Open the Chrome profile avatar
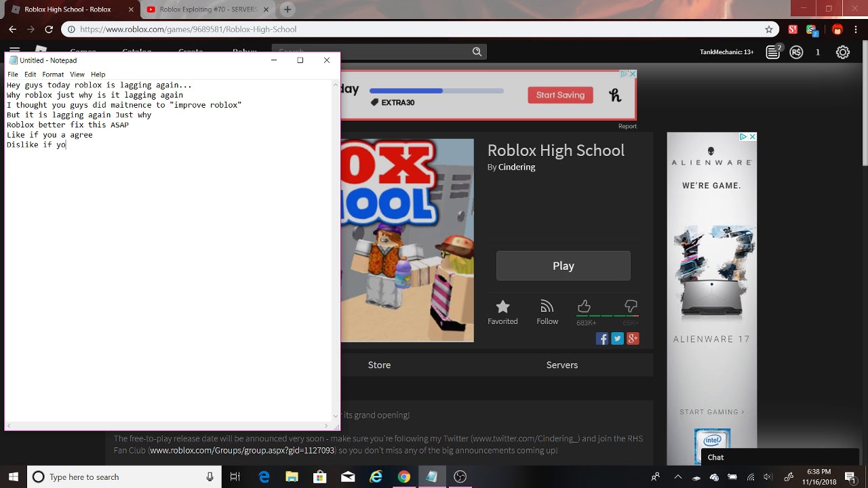Screen dimensions: 868x488 point(837,29)
